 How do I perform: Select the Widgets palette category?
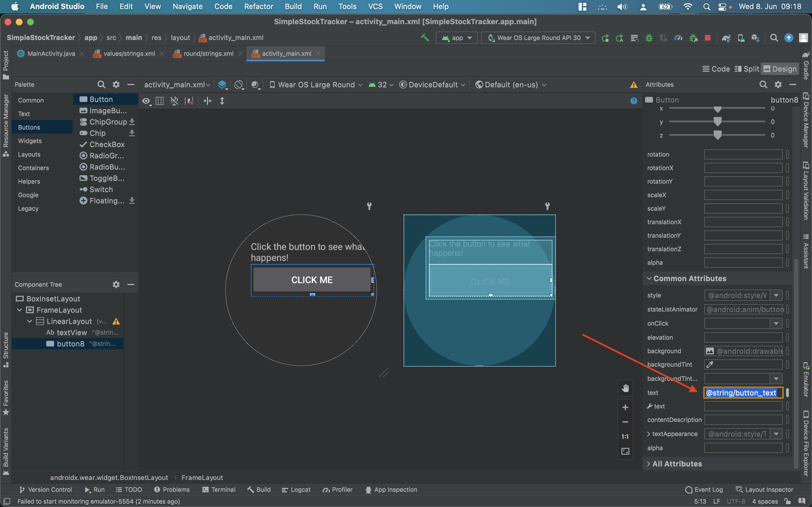coord(30,141)
